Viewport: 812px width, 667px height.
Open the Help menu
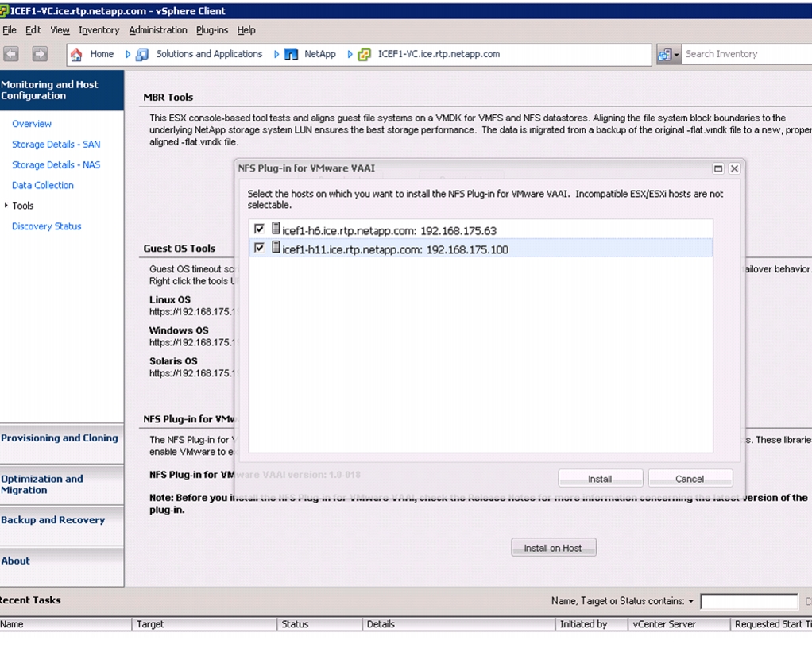pos(246,30)
